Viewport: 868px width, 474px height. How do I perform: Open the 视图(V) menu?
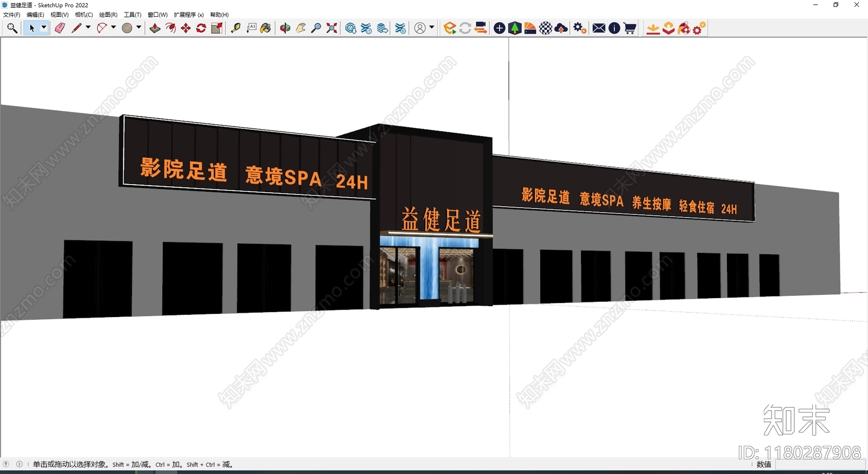(x=60, y=15)
